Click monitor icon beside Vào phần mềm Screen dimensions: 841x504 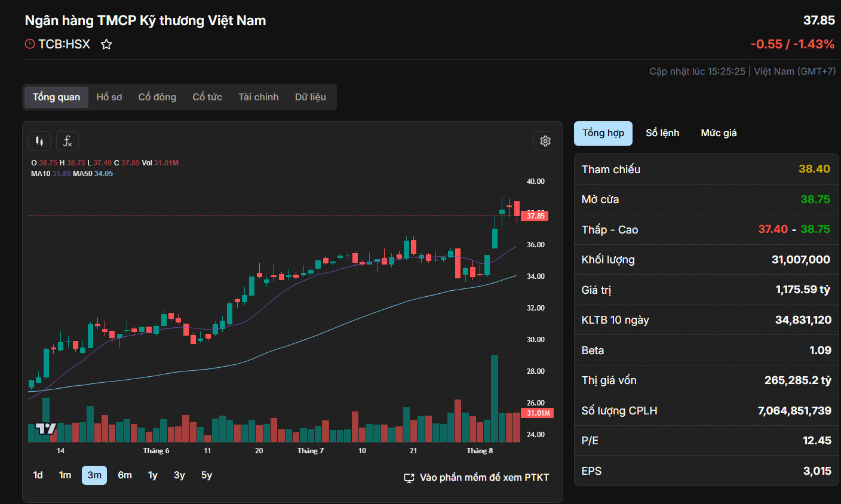click(x=409, y=478)
